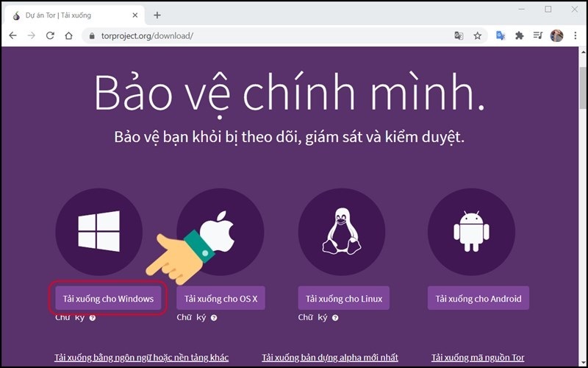This screenshot has height=368, width=588.
Task: Click the translate page icon in address bar
Action: coord(459,35)
